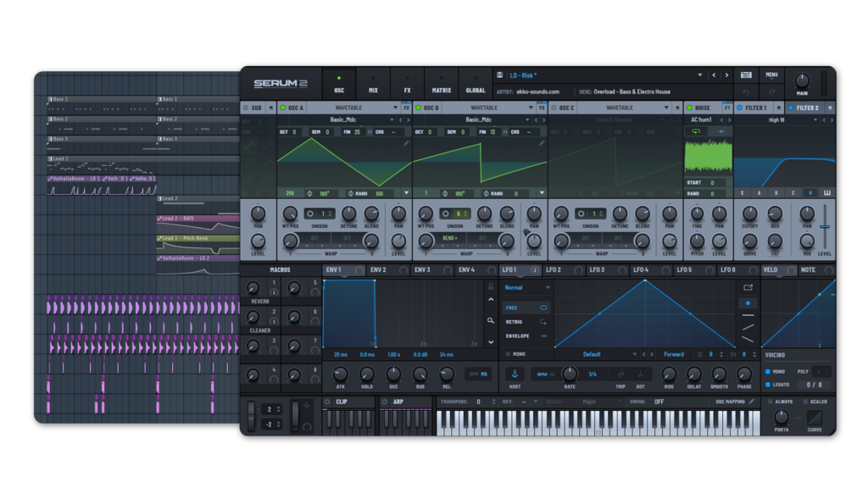Screen dimensions: 868x488
Task: Click the pencil edit icon in OSC A
Action: point(405,143)
